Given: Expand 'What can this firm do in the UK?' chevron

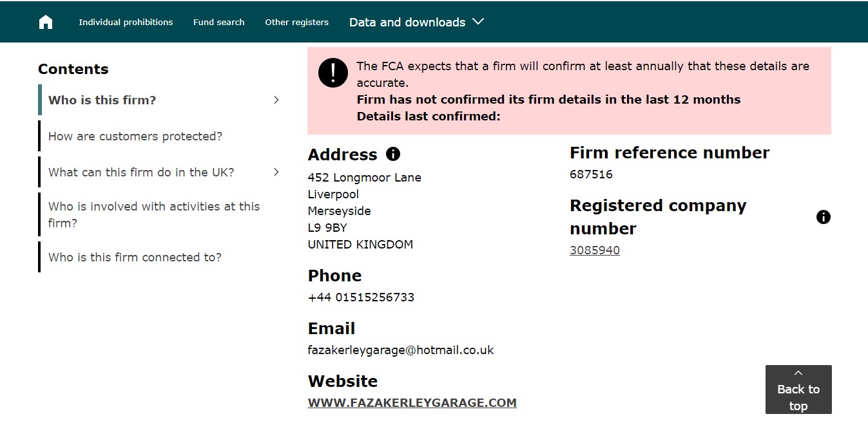Looking at the screenshot, I should tap(276, 172).
